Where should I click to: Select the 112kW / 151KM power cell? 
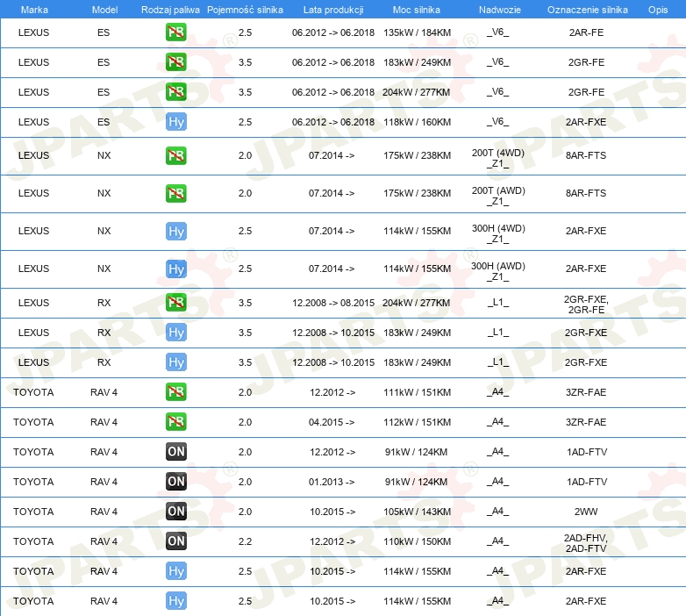coord(417,422)
